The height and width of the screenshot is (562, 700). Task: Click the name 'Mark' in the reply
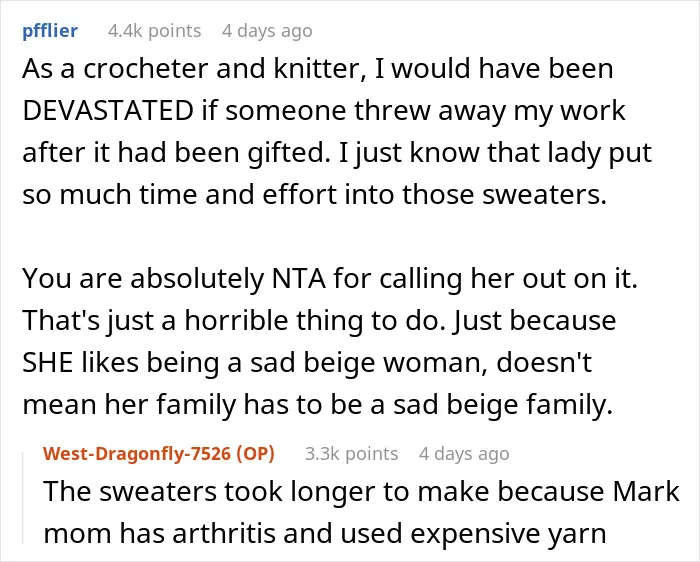pyautogui.click(x=646, y=491)
